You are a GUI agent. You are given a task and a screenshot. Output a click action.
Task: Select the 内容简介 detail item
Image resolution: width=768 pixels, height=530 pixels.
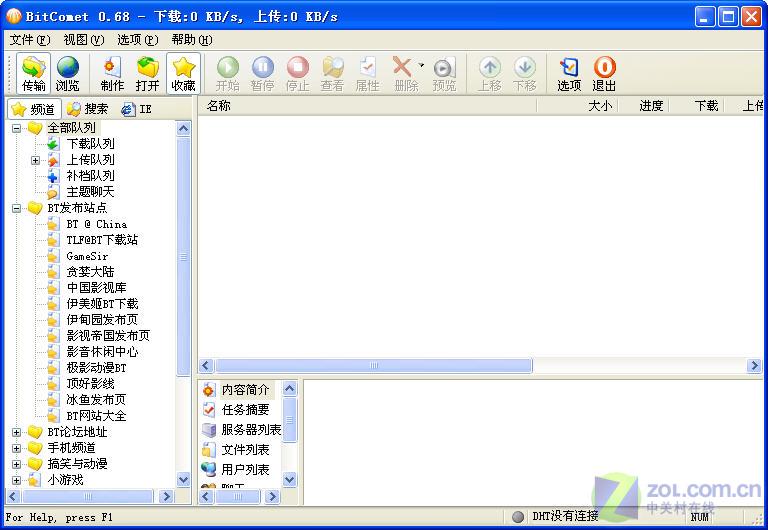pos(245,390)
